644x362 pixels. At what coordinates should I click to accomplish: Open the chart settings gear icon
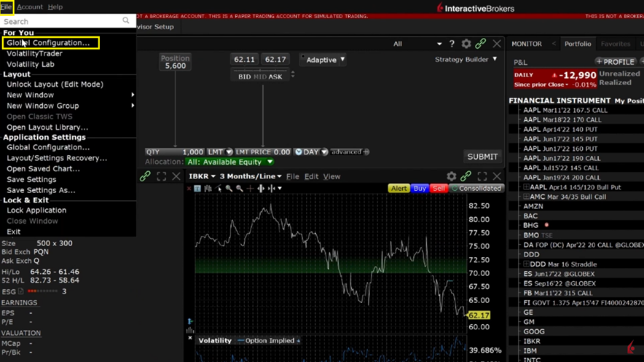452,176
